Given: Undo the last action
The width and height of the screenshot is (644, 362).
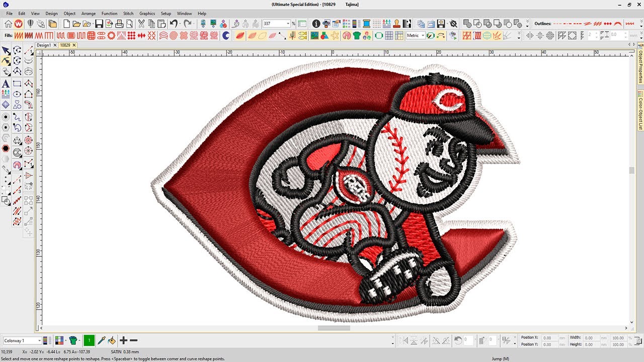Looking at the screenshot, I should (x=174, y=24).
